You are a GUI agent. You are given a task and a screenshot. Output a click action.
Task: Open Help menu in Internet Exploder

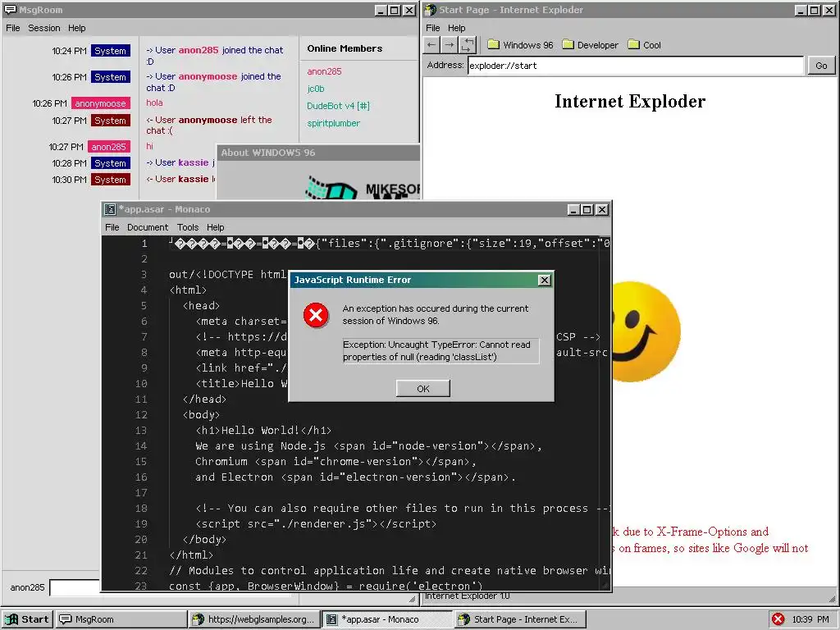[x=456, y=28]
